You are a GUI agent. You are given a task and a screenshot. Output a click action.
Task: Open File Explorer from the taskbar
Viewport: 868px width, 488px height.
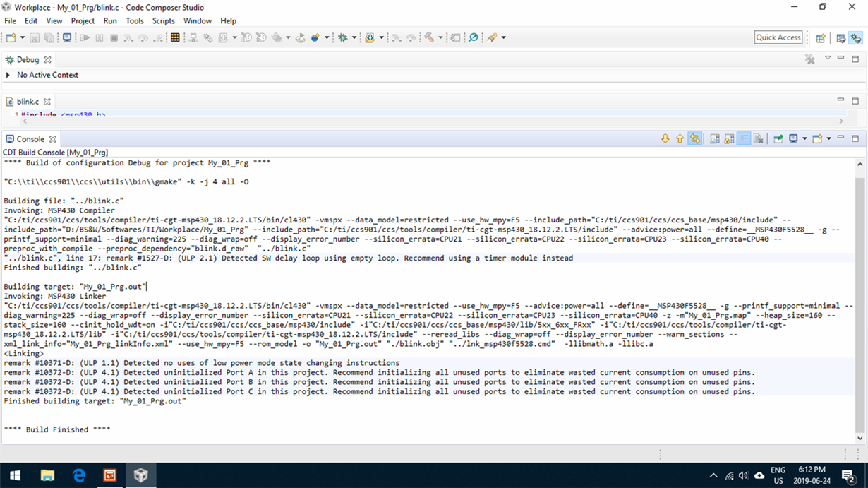(x=47, y=475)
